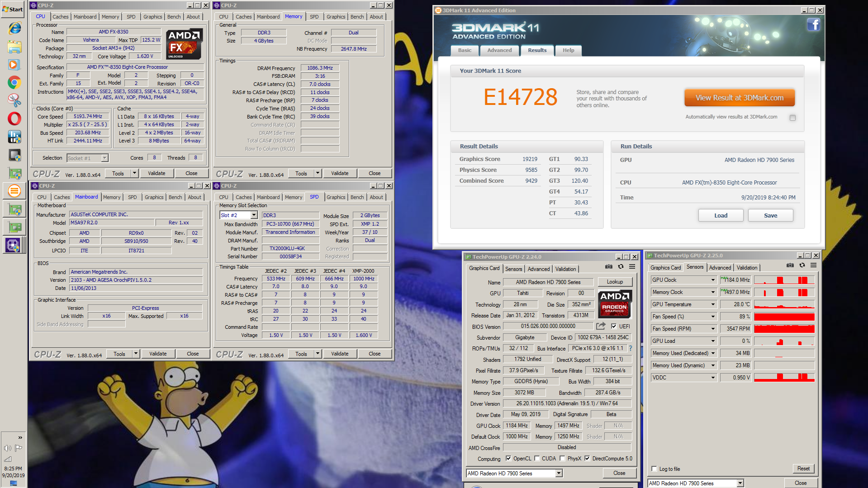Take screenshot in GPU-Z 2.24.0 camera icon

pos(609,267)
